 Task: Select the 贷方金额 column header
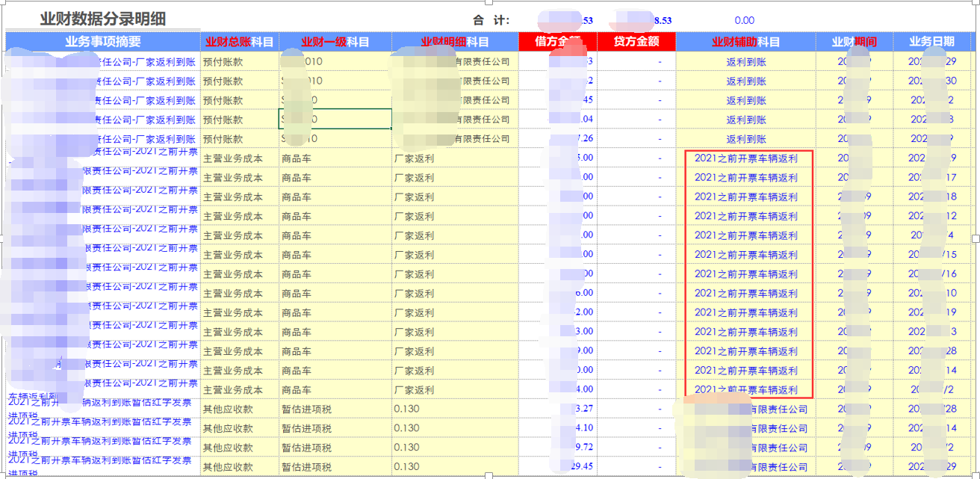636,43
